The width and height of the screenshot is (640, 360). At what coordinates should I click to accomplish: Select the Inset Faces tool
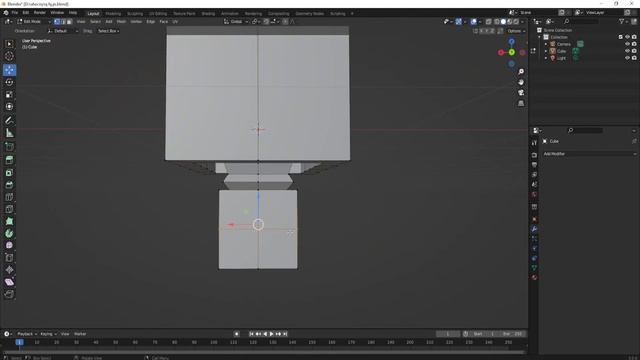[x=9, y=173]
